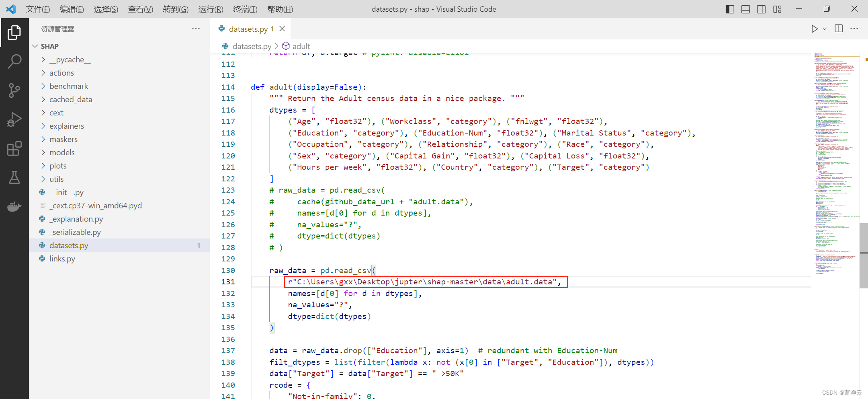Click the VS Code logo icon
This screenshot has height=399, width=868.
11,9
